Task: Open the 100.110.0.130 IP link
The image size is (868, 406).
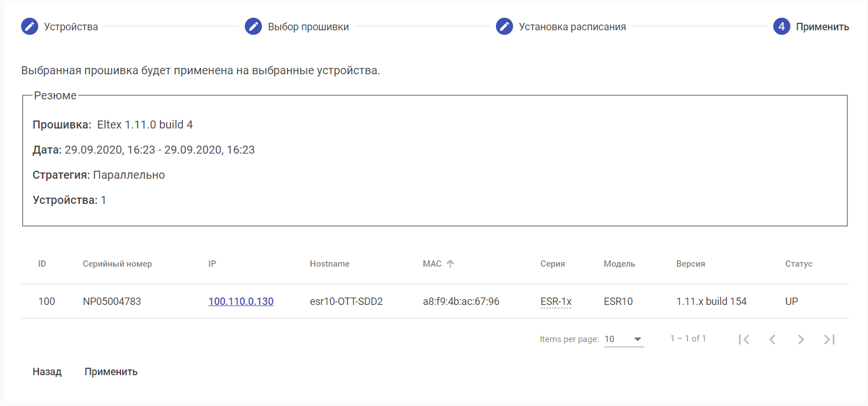Action: click(x=241, y=302)
